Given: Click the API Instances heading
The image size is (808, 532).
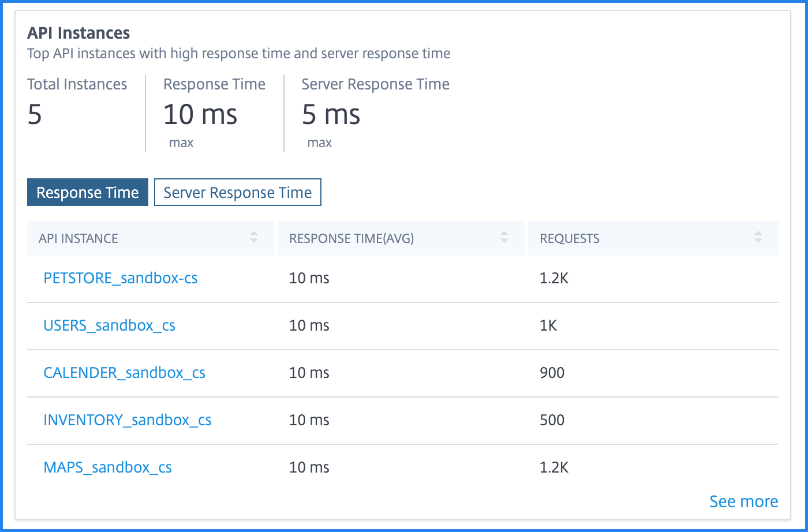Looking at the screenshot, I should click(78, 33).
